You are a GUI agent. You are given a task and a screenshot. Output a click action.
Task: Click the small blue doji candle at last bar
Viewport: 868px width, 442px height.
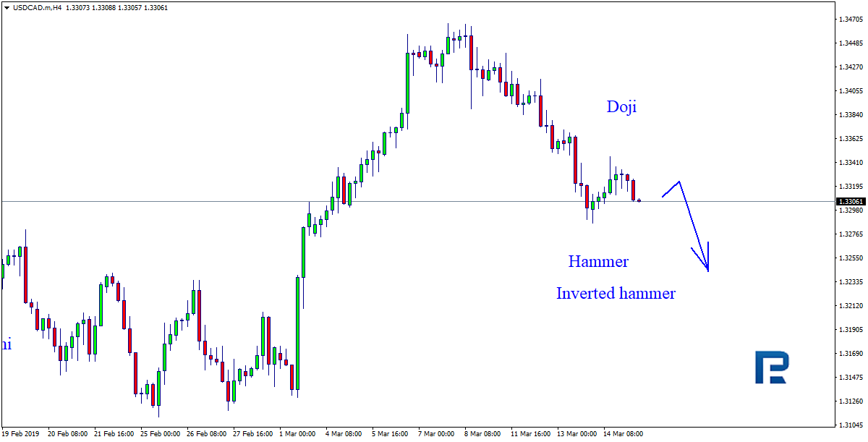click(x=639, y=200)
